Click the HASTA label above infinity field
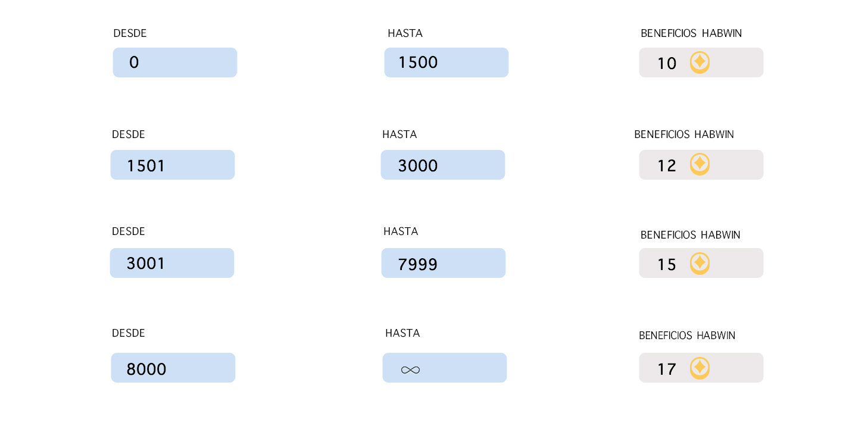This screenshot has height=423, width=868. click(x=402, y=333)
